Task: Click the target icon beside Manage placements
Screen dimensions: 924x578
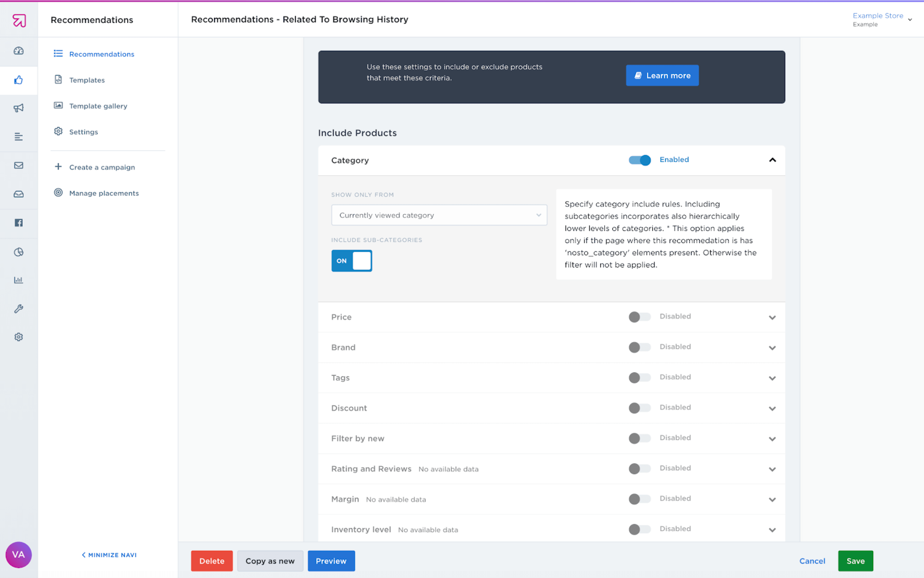Action: pos(58,192)
